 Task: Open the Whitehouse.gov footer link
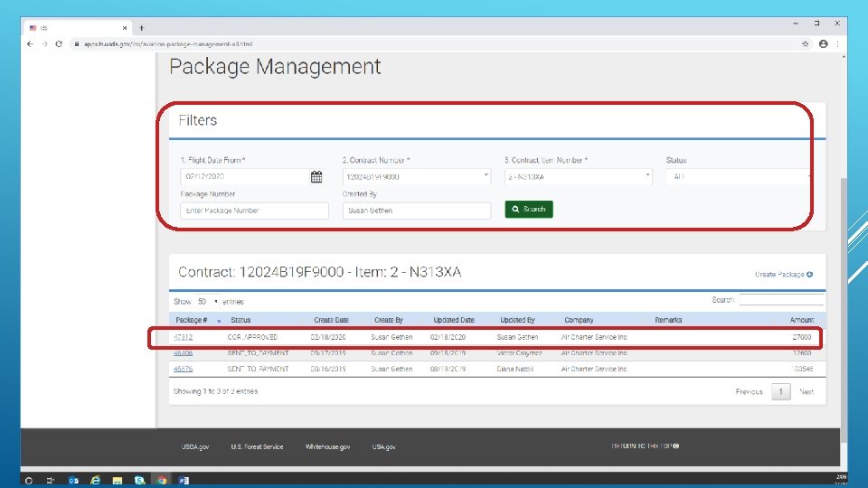coord(327,446)
